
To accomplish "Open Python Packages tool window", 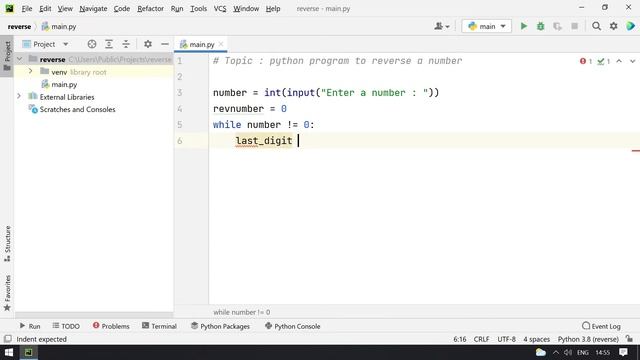I will point(220,326).
